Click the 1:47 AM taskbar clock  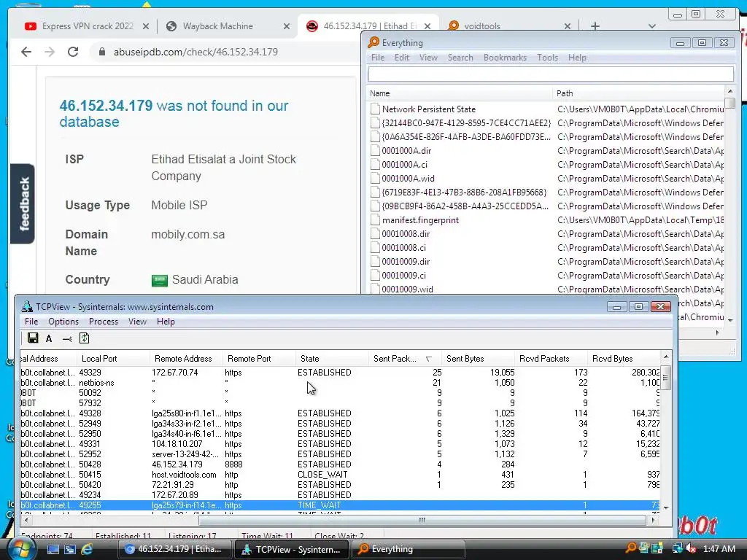tap(719, 548)
